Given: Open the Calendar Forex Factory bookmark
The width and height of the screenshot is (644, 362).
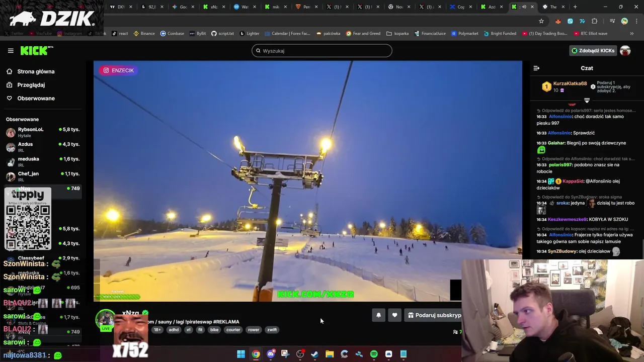Looking at the screenshot, I should pos(288,34).
